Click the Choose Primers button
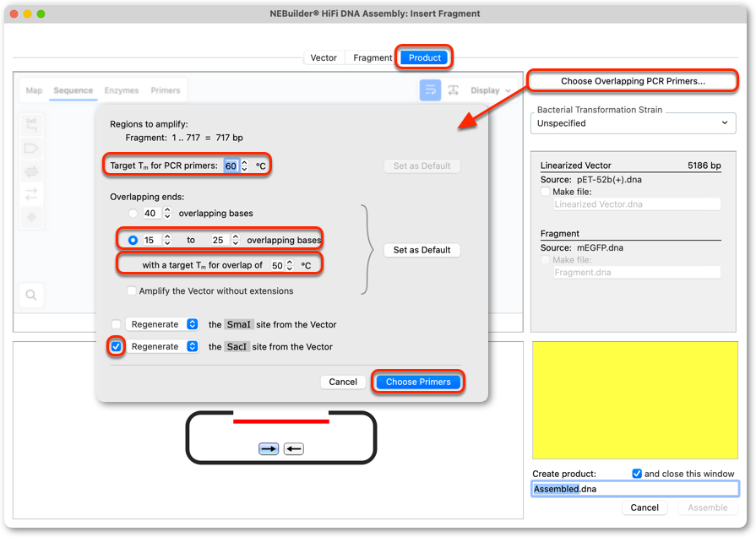Viewport: 756px width, 537px height. pos(418,382)
